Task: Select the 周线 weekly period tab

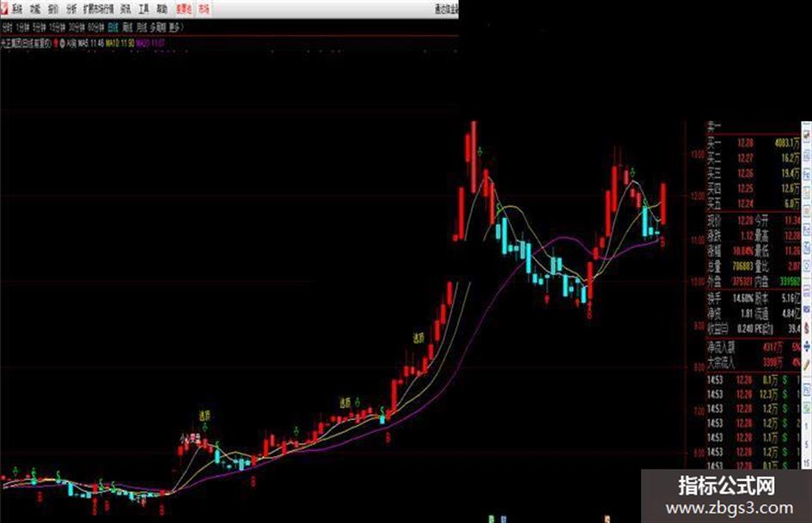Action: pos(127,27)
